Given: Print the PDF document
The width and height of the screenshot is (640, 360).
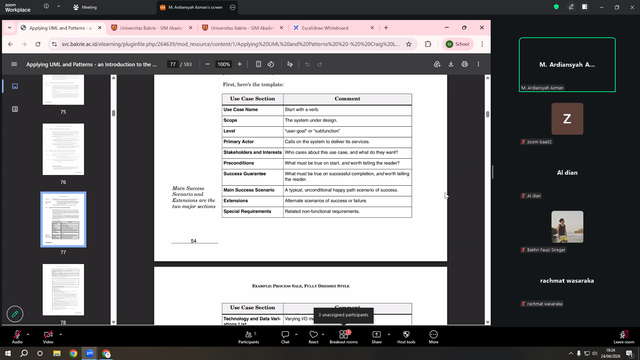Looking at the screenshot, I should (x=464, y=64).
